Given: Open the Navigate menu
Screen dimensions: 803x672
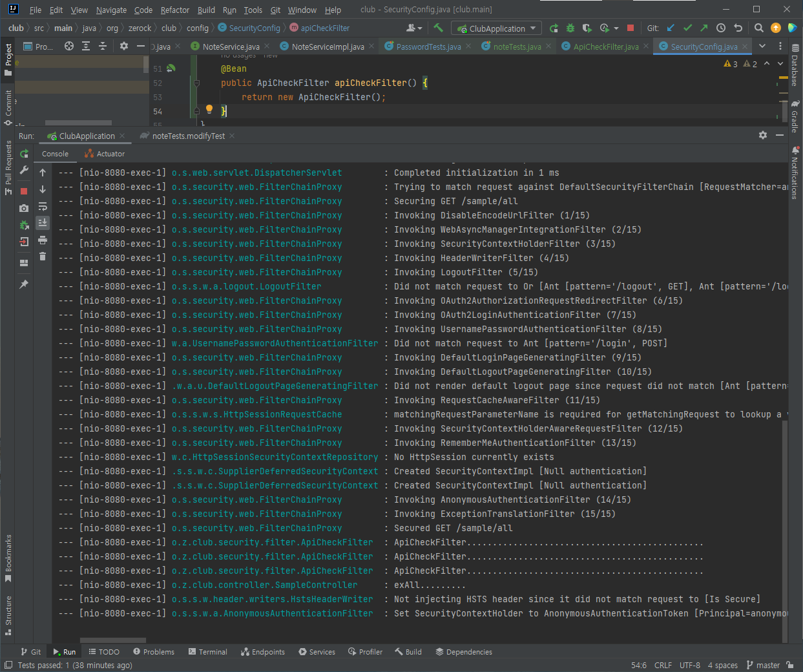Looking at the screenshot, I should (x=111, y=10).
